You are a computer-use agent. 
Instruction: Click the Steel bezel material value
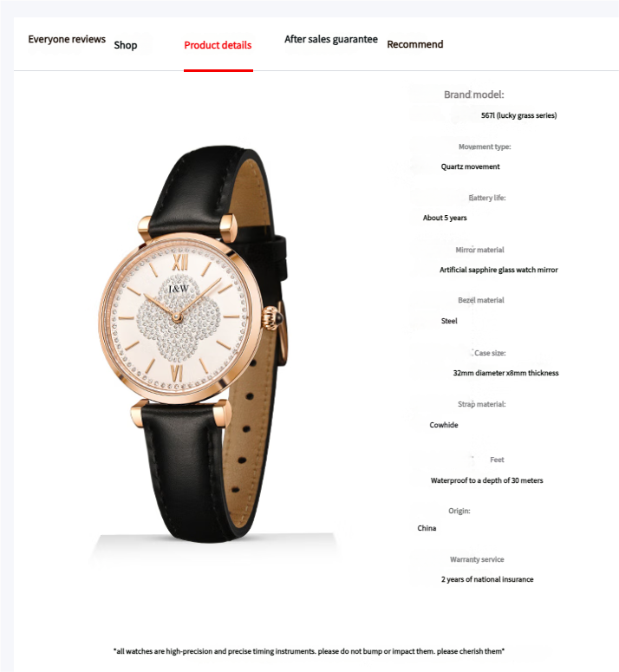(x=449, y=321)
